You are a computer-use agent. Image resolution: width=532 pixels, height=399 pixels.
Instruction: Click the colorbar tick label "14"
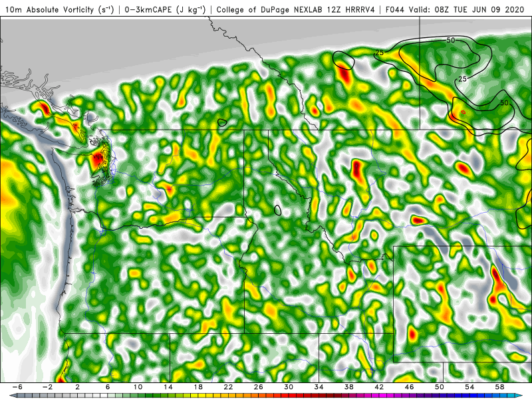pyautogui.click(x=168, y=387)
